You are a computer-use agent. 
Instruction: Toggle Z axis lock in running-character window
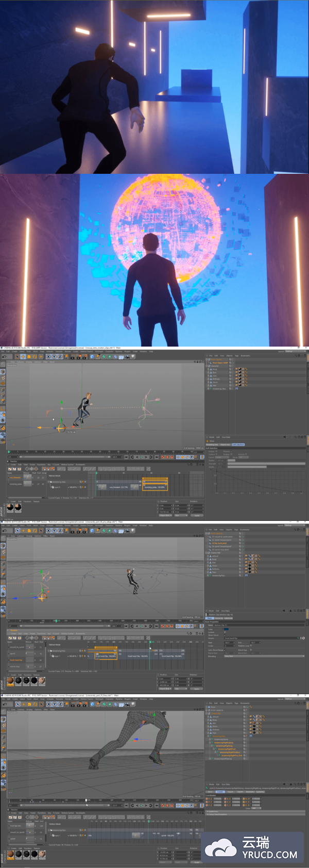point(60,356)
